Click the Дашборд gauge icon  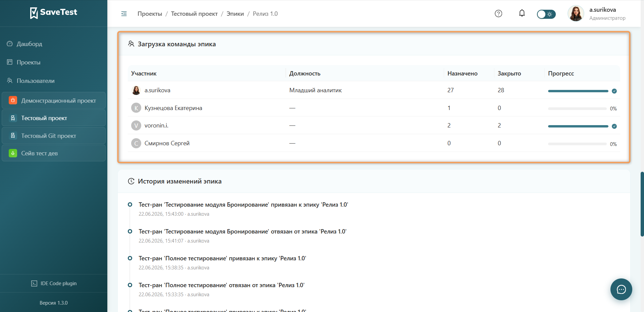[10, 44]
